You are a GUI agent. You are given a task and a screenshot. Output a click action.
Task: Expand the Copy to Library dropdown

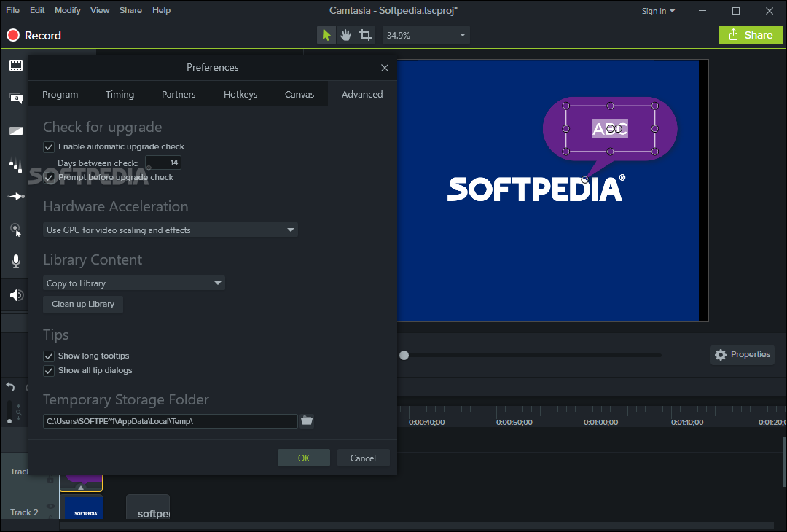(x=133, y=283)
